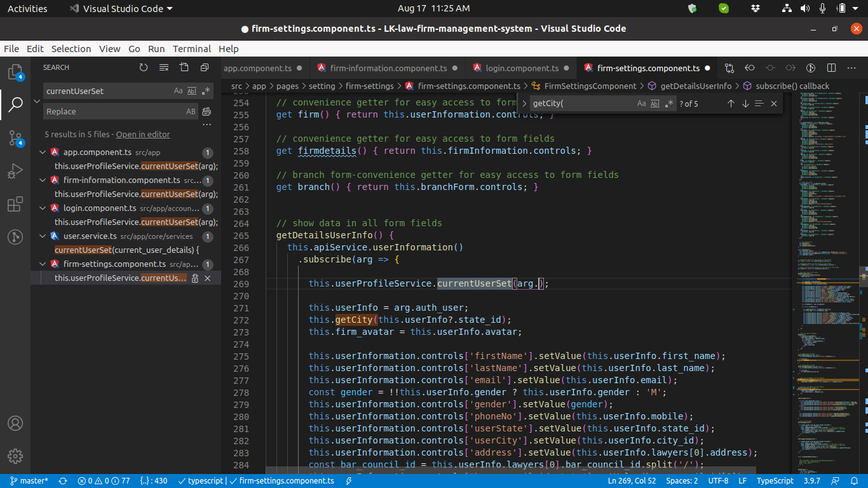
Task: Toggle Use Regular Expression in search sidebar
Action: [205, 91]
